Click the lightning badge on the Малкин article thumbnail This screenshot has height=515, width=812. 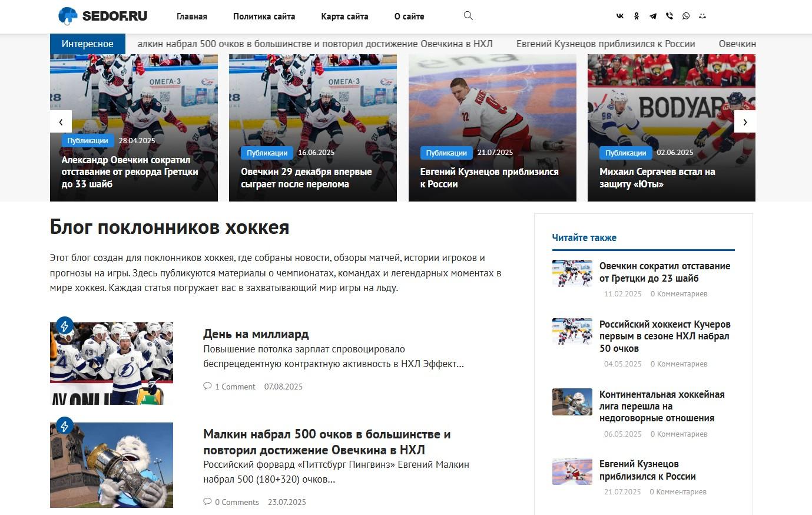[64, 425]
